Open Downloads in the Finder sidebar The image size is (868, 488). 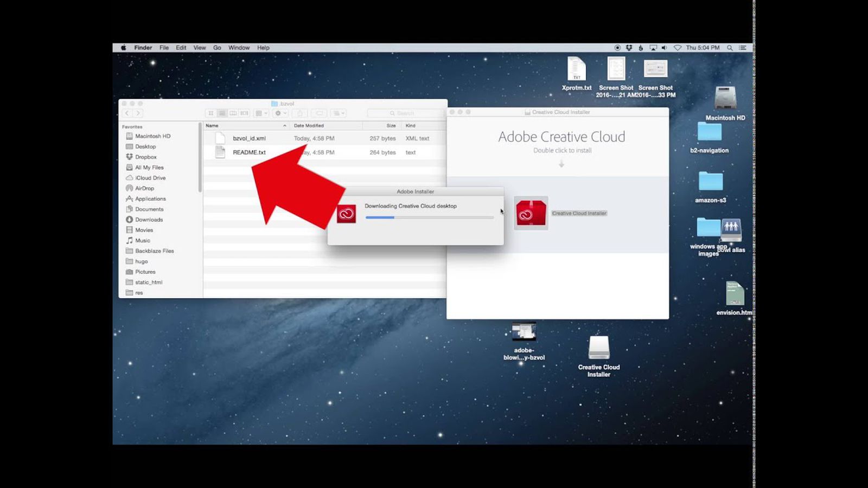[x=149, y=220]
